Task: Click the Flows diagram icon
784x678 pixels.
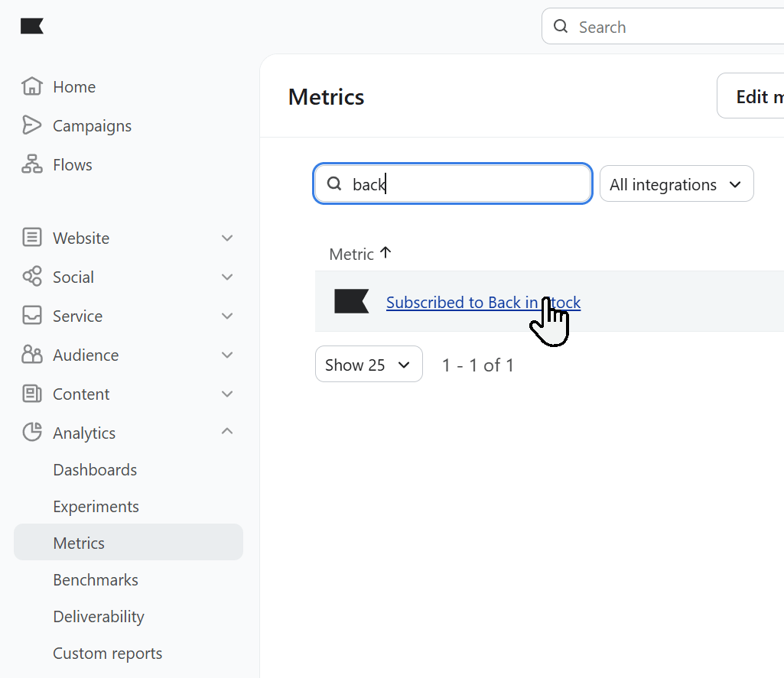Action: (32, 164)
